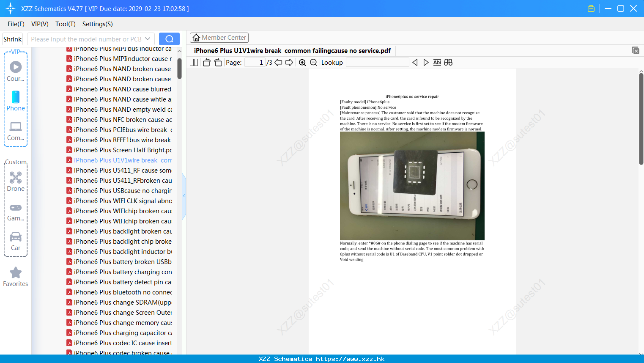This screenshot has width=644, height=363.
Task: Open the Member Center home button
Action: [x=219, y=38]
